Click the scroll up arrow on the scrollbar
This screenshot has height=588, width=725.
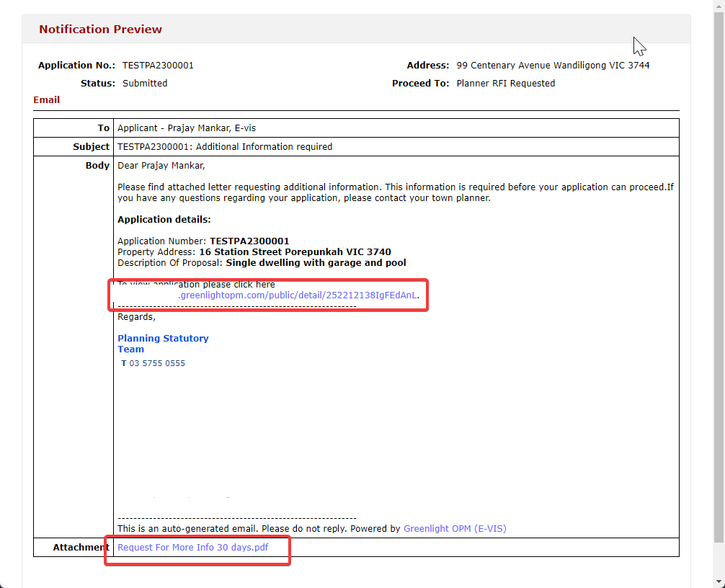(x=719, y=6)
